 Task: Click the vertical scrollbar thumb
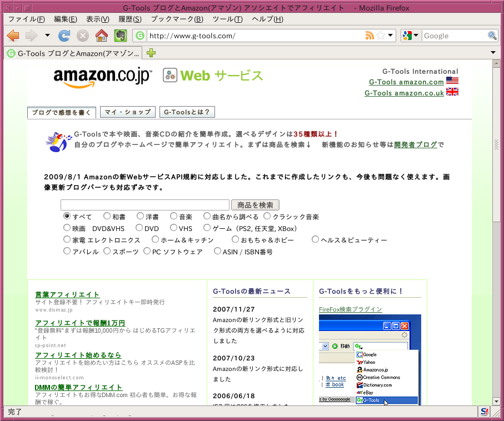(x=496, y=145)
